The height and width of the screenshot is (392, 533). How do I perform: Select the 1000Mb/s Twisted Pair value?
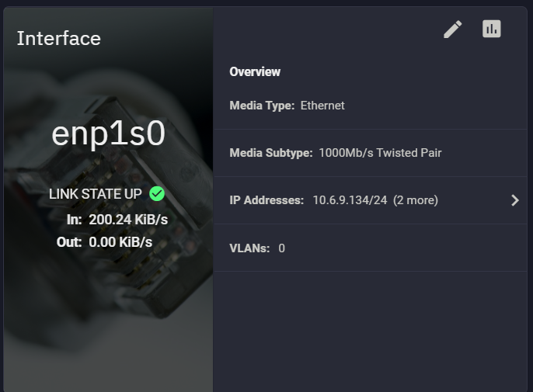pos(381,153)
